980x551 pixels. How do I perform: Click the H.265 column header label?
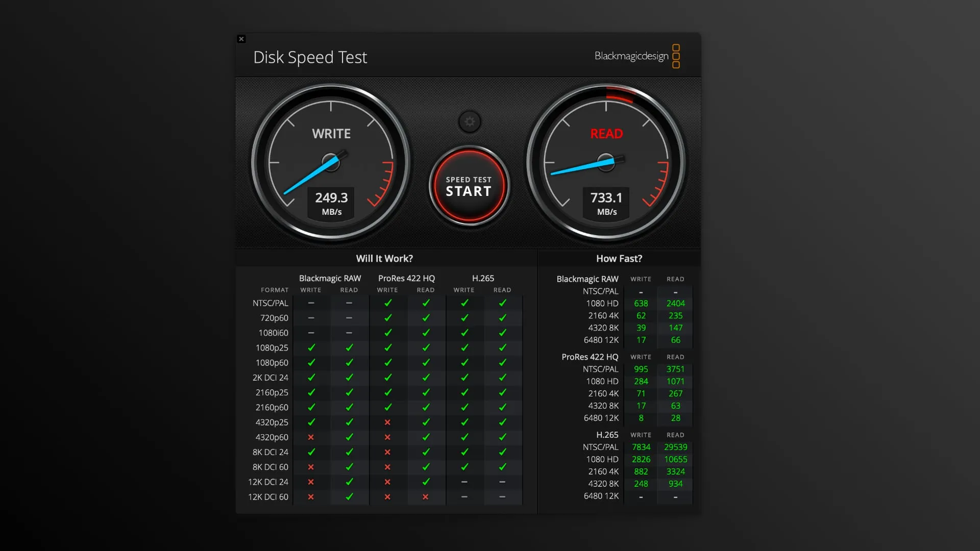[482, 278]
